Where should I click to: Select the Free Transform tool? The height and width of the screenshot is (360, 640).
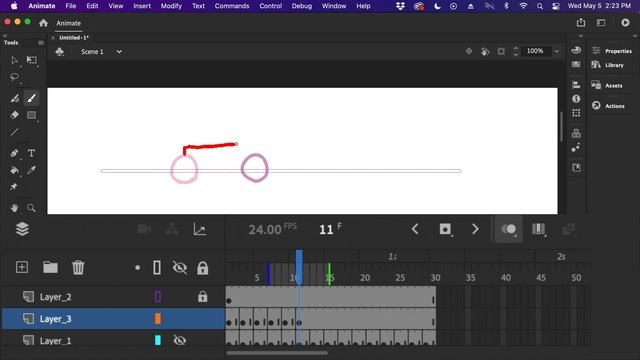(x=31, y=60)
